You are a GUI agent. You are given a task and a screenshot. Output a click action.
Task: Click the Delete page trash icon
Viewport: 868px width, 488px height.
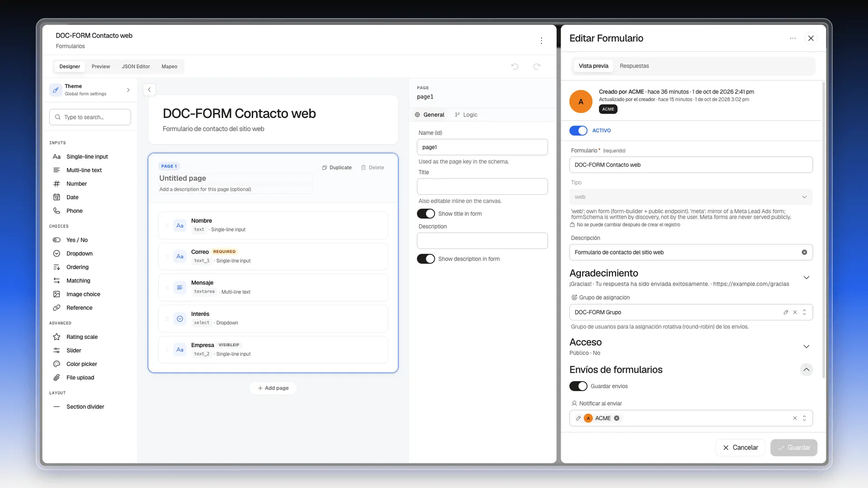click(373, 167)
